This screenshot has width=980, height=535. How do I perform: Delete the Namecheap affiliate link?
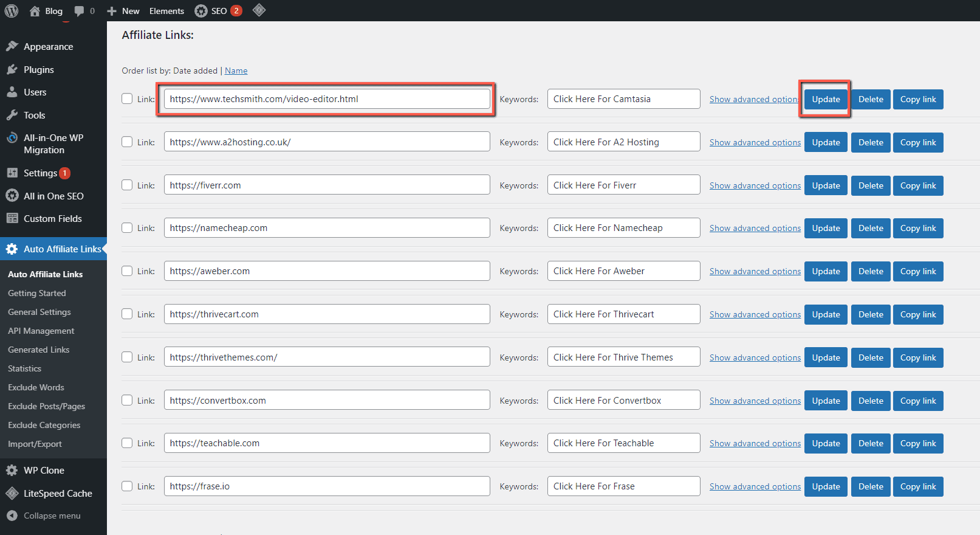coord(870,228)
